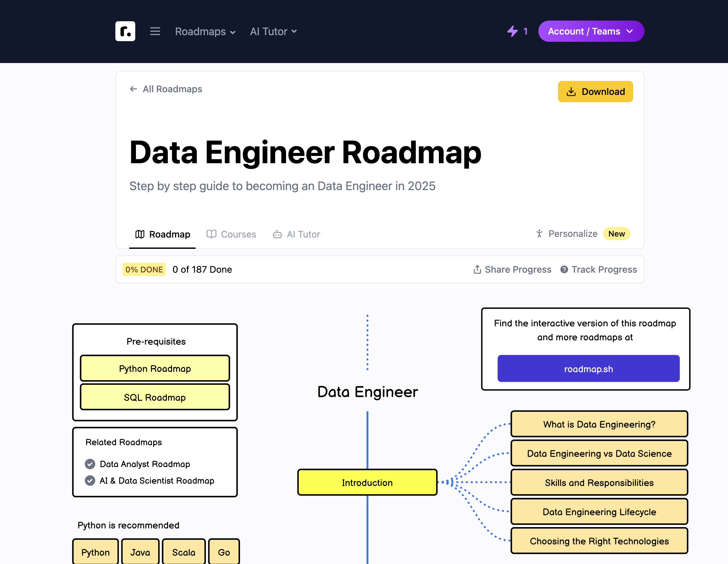
Task: Click the Download button
Action: (595, 92)
